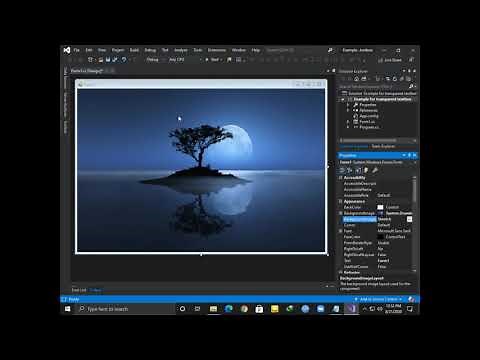Image resolution: width=480 pixels, height=360 pixels.
Task: Expand the References node arrow
Action: (348, 110)
